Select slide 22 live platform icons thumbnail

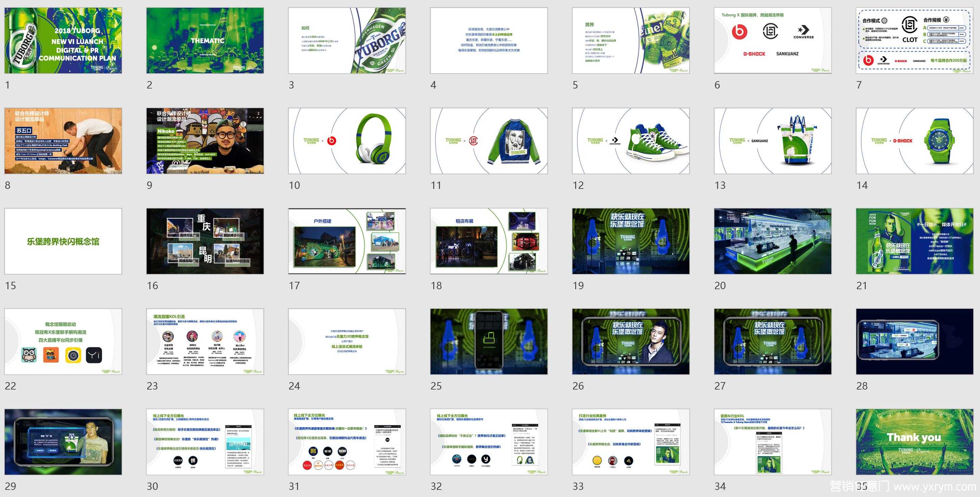click(x=63, y=342)
